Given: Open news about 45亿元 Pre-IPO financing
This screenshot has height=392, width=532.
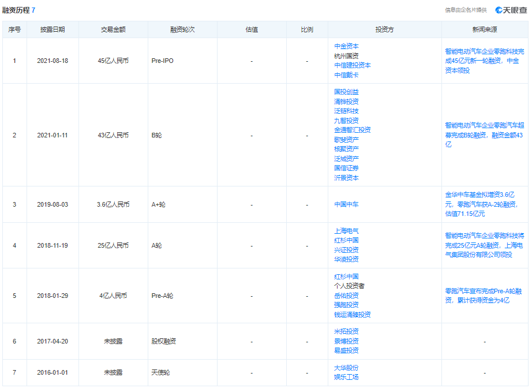Looking at the screenshot, I should (x=484, y=61).
